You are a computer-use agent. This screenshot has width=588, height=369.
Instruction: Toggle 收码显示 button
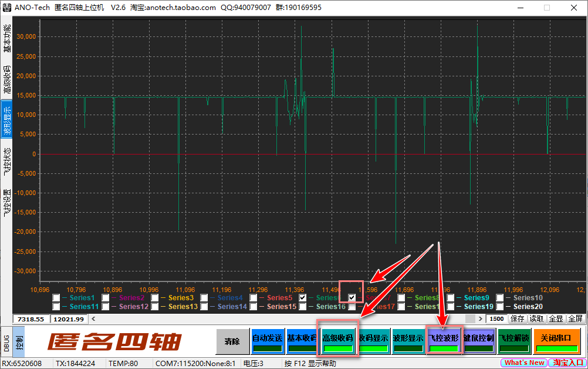(x=373, y=341)
